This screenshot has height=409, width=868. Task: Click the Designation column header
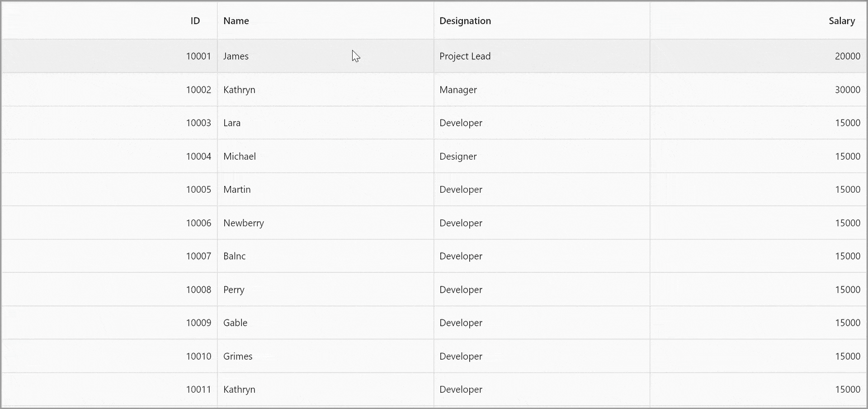[x=465, y=21]
